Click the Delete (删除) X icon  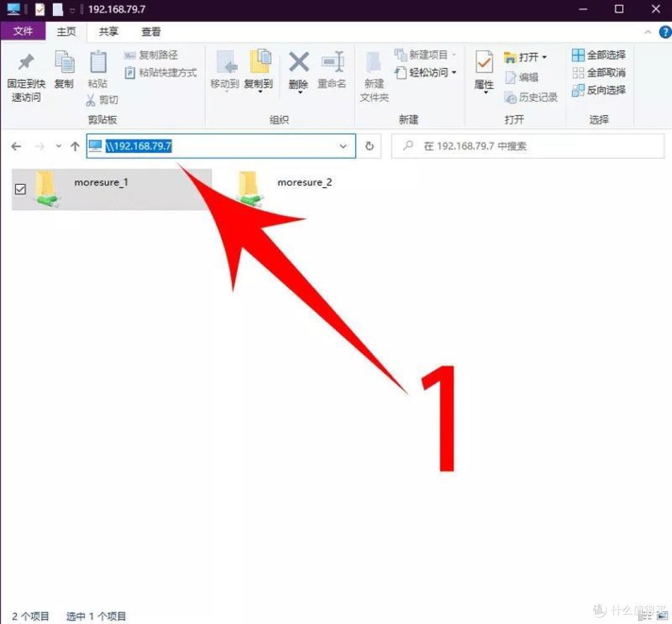tap(299, 62)
